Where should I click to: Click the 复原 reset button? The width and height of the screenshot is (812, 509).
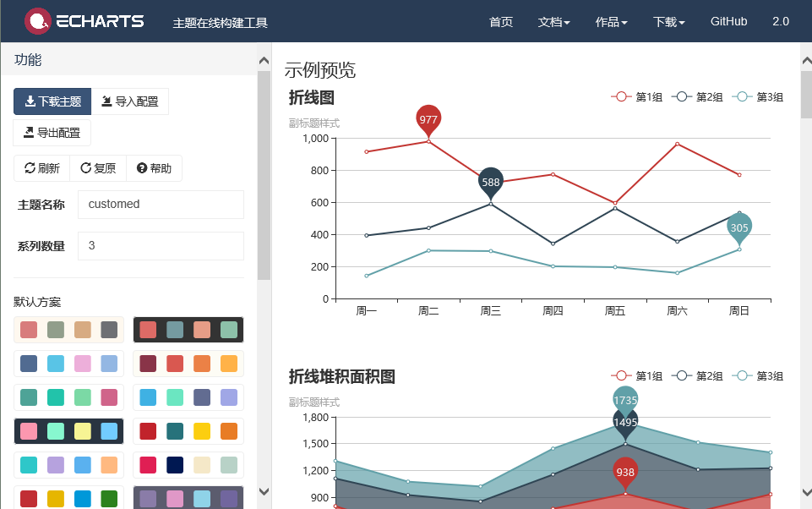pos(98,168)
